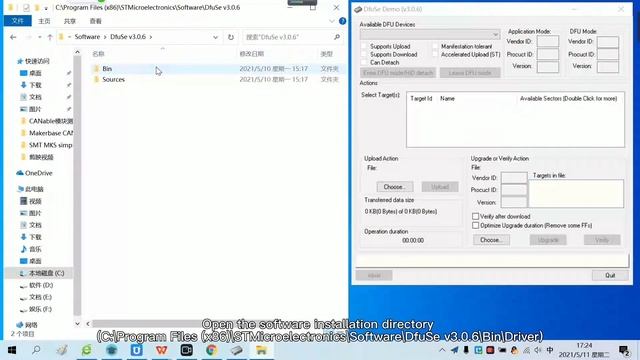Click the taskbar clock 17:24

point(584,346)
